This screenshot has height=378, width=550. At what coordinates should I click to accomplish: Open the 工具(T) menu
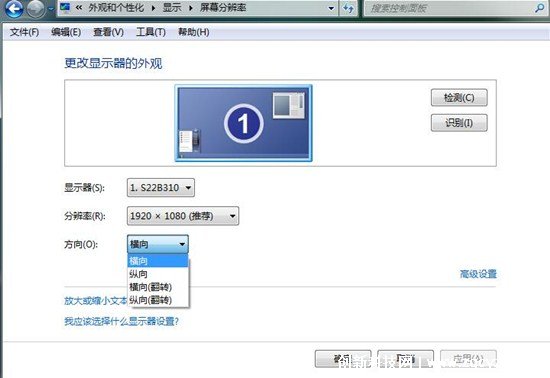[x=151, y=32]
